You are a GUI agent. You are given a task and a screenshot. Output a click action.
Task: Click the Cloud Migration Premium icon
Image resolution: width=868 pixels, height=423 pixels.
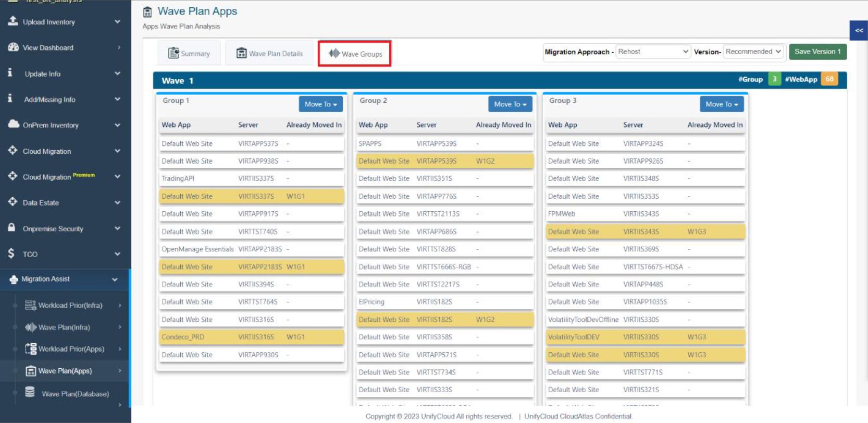point(13,176)
